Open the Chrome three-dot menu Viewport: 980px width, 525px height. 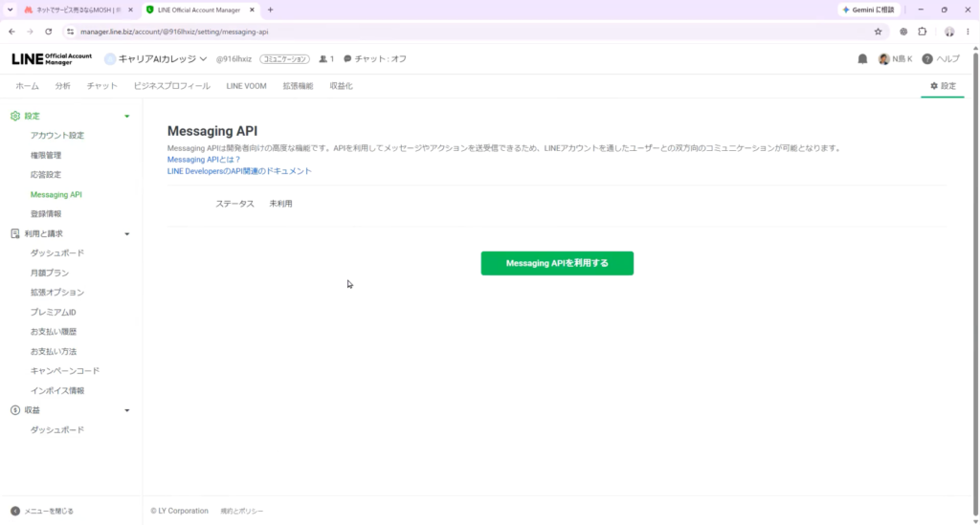969,32
